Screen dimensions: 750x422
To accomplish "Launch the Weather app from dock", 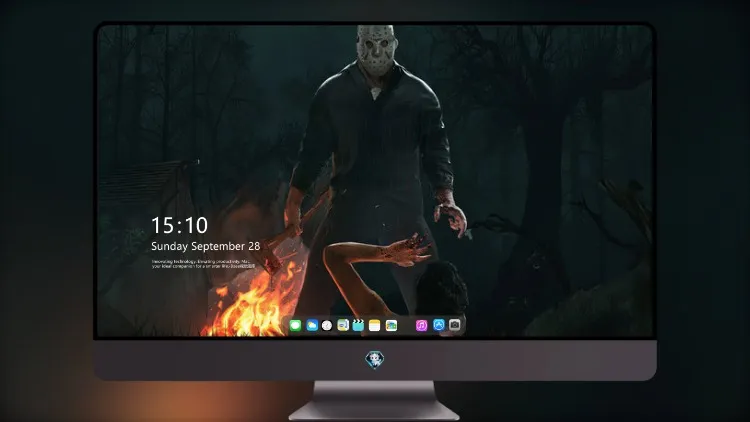I will 312,325.
